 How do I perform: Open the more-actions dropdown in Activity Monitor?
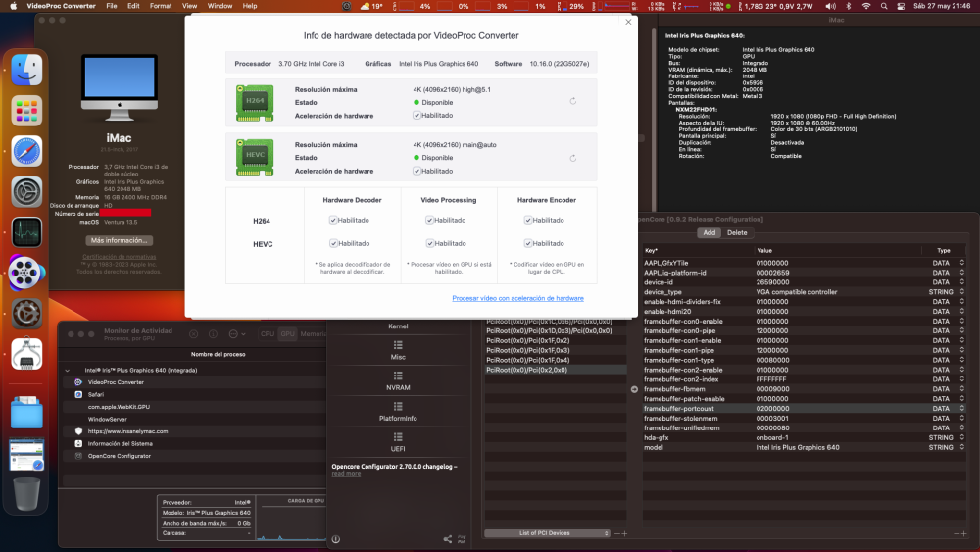[237, 334]
